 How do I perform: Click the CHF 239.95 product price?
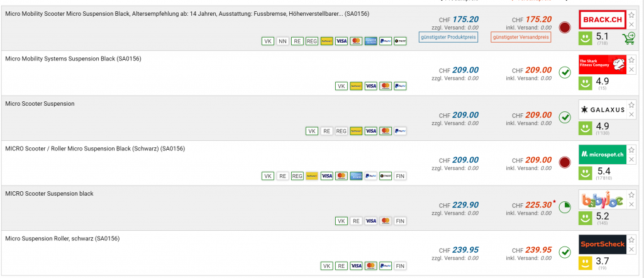click(x=465, y=250)
